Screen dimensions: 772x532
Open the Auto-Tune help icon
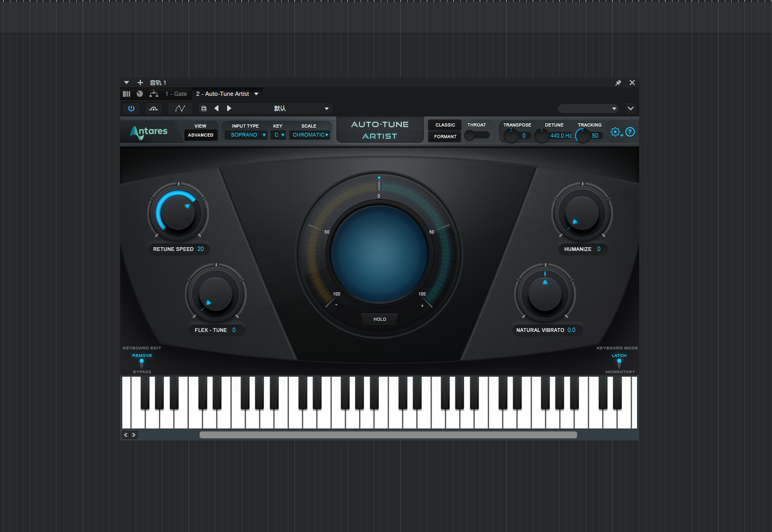[x=630, y=132]
